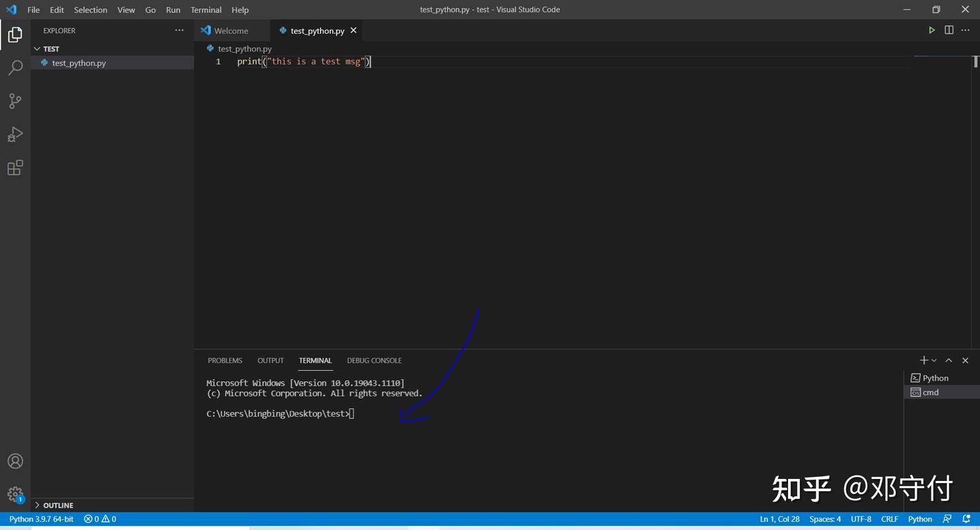Viewport: 980px width, 530px height.
Task: Open the Source Control view
Action: [15, 101]
